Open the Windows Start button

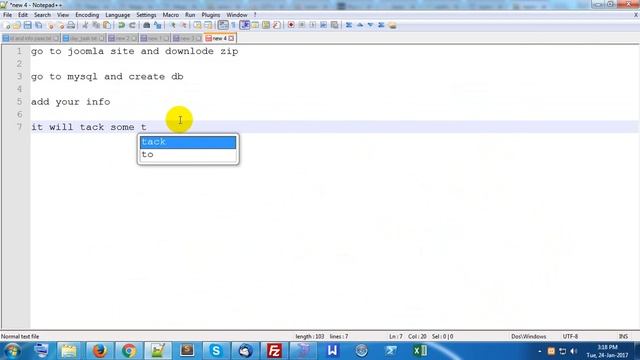(12, 351)
